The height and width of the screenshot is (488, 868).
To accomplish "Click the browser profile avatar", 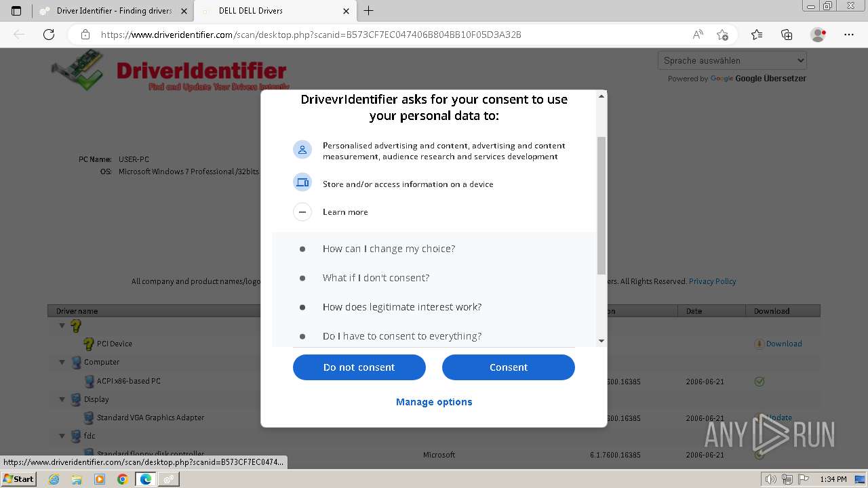I will 818,35.
